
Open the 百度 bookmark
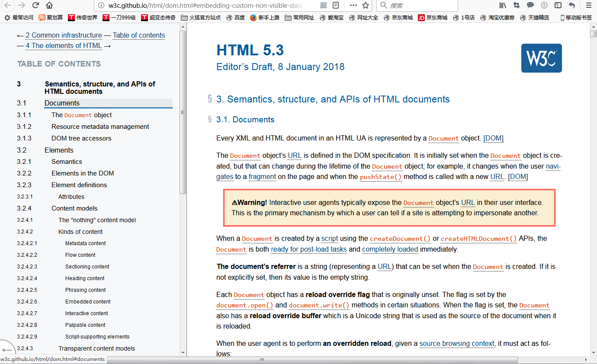(235, 18)
